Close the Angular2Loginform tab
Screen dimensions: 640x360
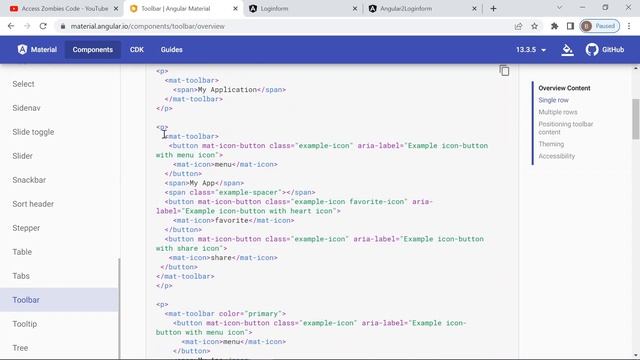point(474,9)
